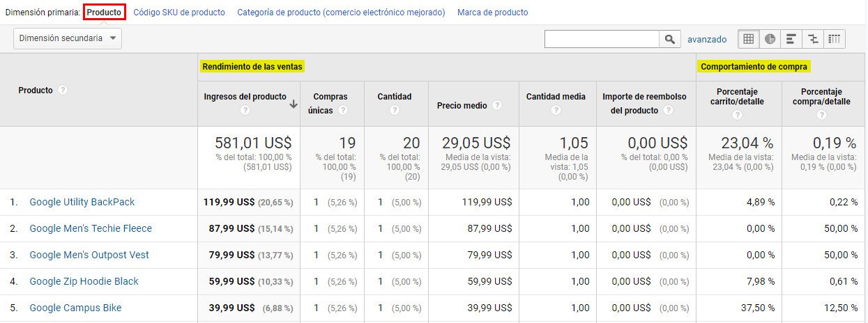868x323 pixels.
Task: Click into the table search field
Action: click(x=602, y=40)
